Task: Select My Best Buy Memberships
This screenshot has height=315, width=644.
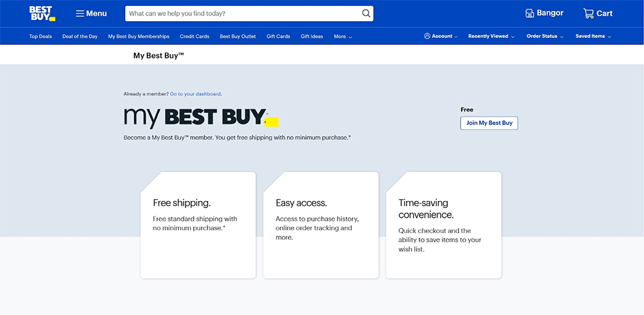Action: (138, 37)
